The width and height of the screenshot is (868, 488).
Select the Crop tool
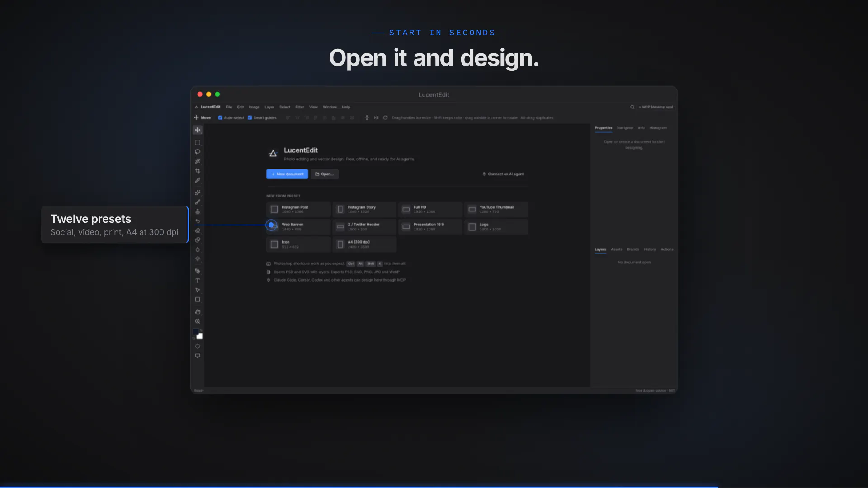pyautogui.click(x=198, y=171)
